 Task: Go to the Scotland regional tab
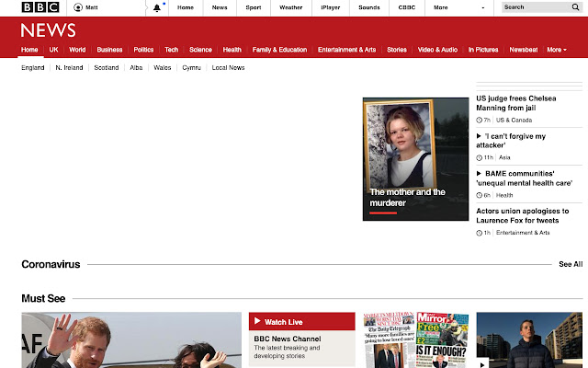tap(106, 68)
